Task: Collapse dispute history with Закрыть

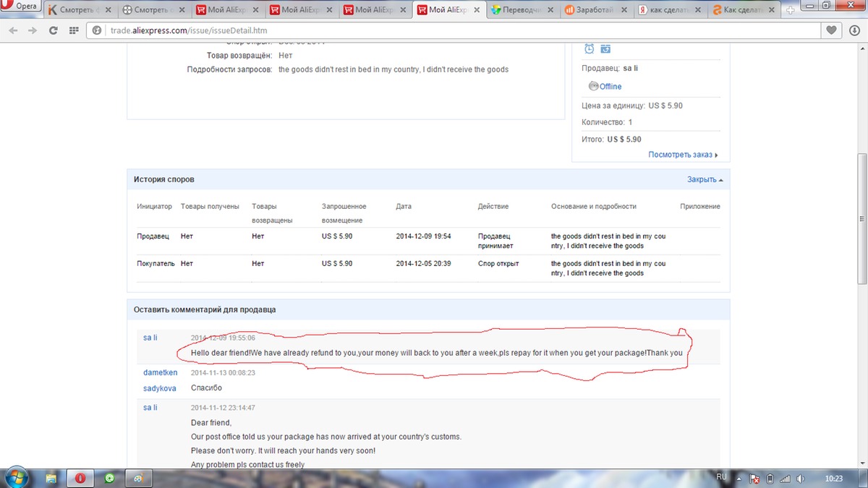Action: pyautogui.click(x=705, y=179)
